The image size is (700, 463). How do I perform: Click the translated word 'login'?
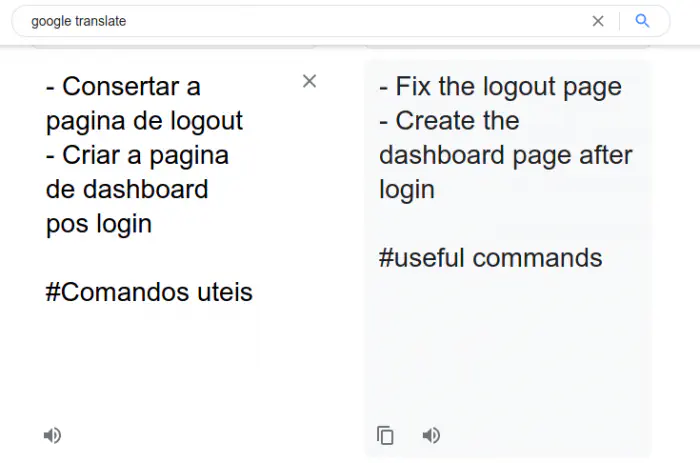[x=406, y=189]
